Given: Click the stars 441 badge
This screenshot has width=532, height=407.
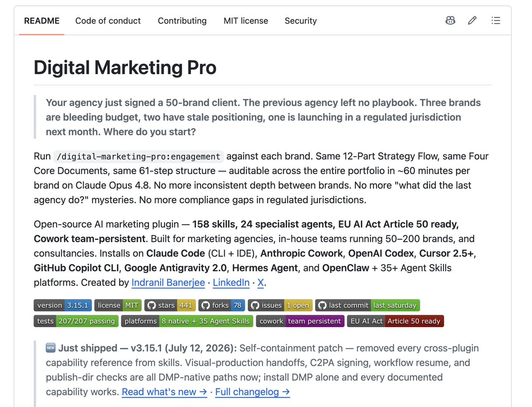Looking at the screenshot, I should [170, 305].
